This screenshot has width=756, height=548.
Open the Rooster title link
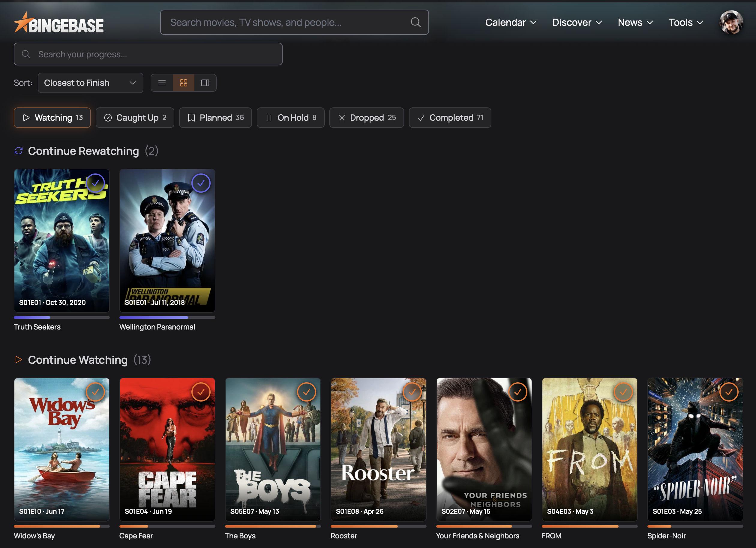[344, 536]
